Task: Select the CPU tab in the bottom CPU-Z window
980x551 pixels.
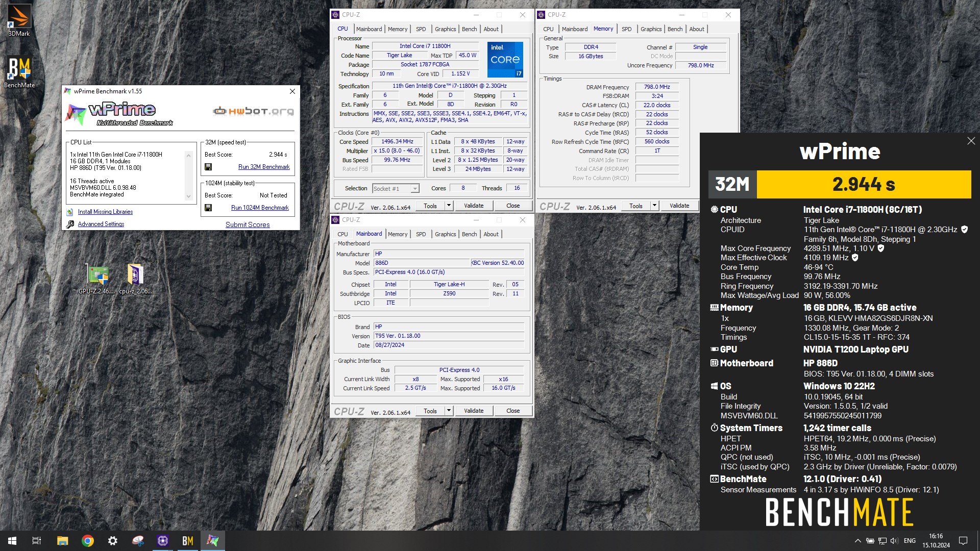Action: 342,234
